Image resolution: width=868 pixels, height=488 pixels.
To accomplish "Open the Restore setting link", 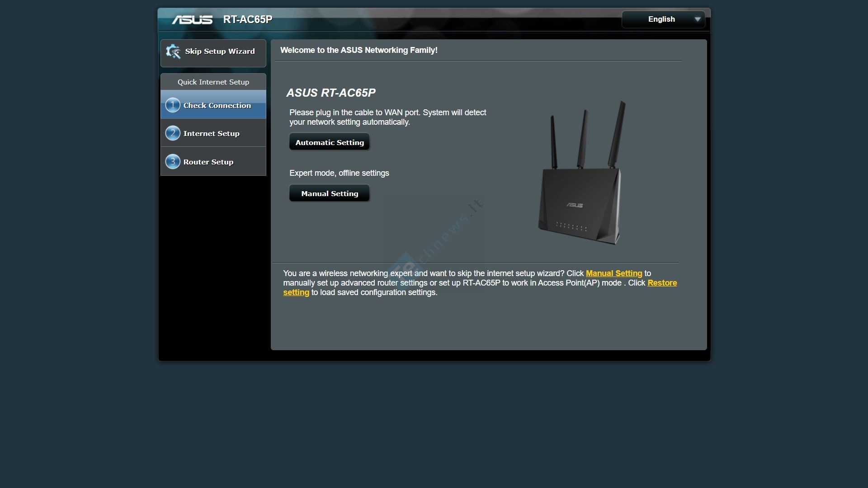I will tap(662, 283).
